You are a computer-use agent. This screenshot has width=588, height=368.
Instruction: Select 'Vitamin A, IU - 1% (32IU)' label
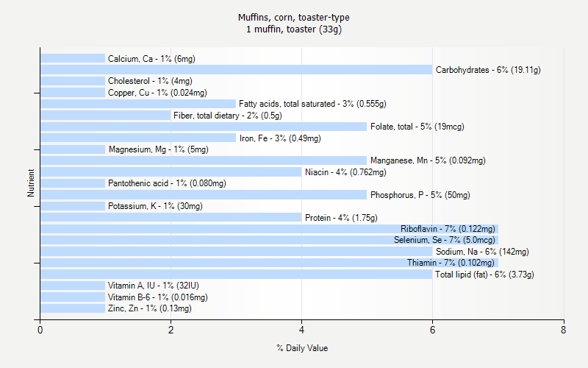point(154,286)
